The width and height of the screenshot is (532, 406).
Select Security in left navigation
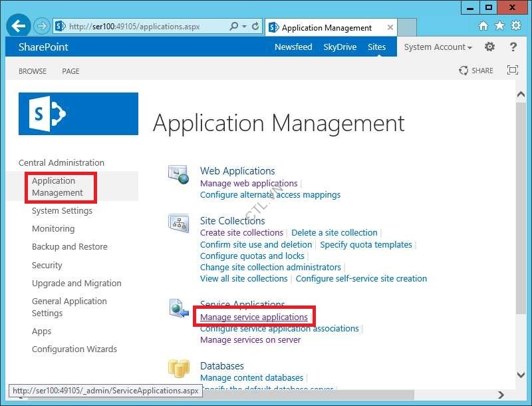(47, 265)
